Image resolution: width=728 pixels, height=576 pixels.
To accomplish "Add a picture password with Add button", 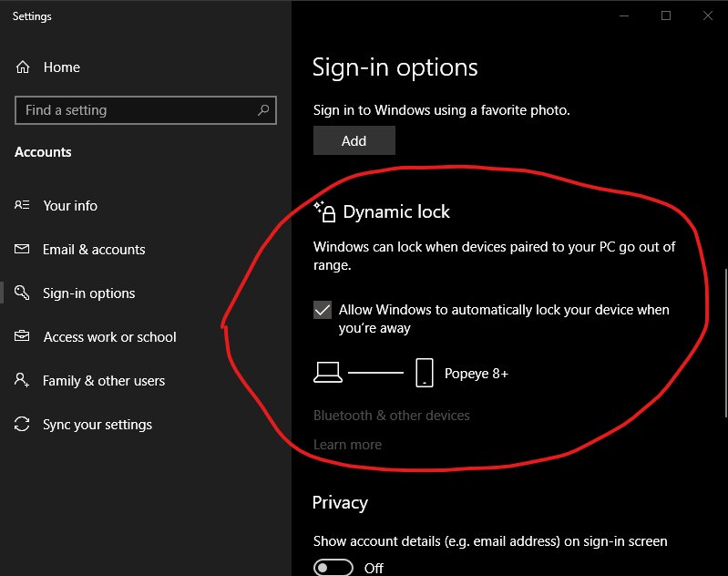I will click(354, 140).
